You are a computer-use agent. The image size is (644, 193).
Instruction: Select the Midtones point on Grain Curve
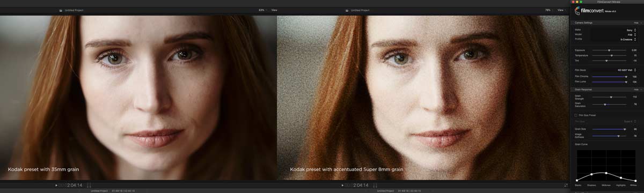point(606,173)
